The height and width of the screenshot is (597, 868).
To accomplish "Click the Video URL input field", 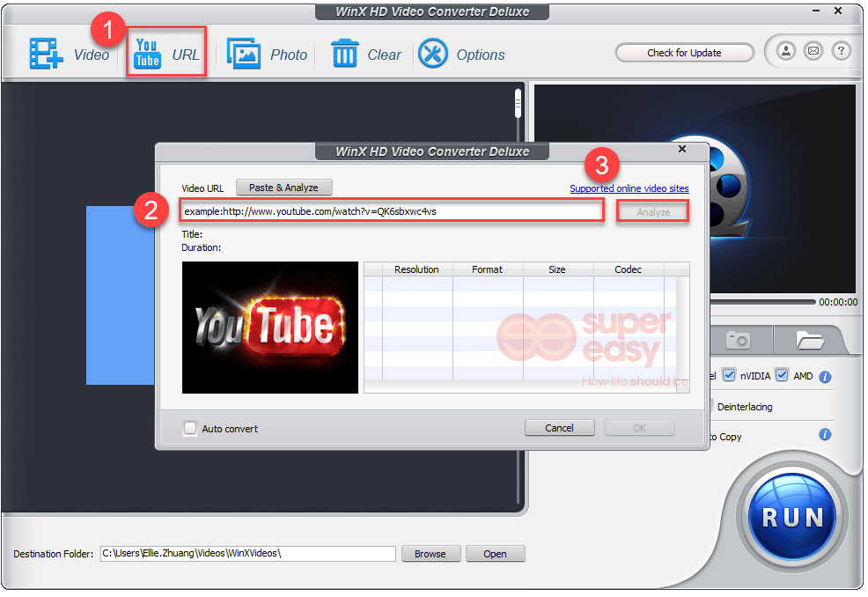I will click(x=392, y=211).
